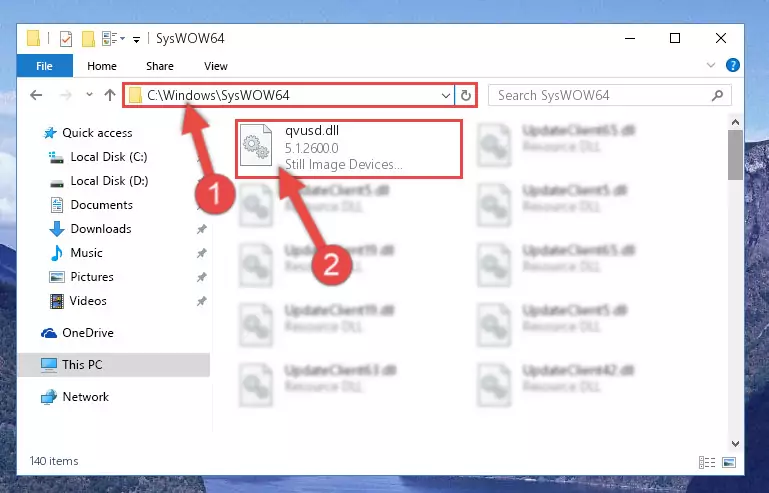Click the Pictures pin icon

[202, 277]
